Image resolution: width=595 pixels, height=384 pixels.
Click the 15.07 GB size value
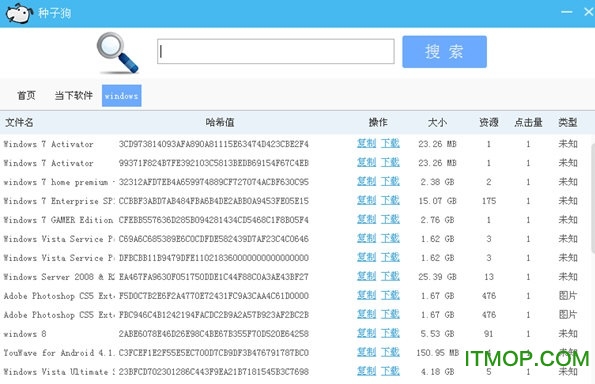437,201
